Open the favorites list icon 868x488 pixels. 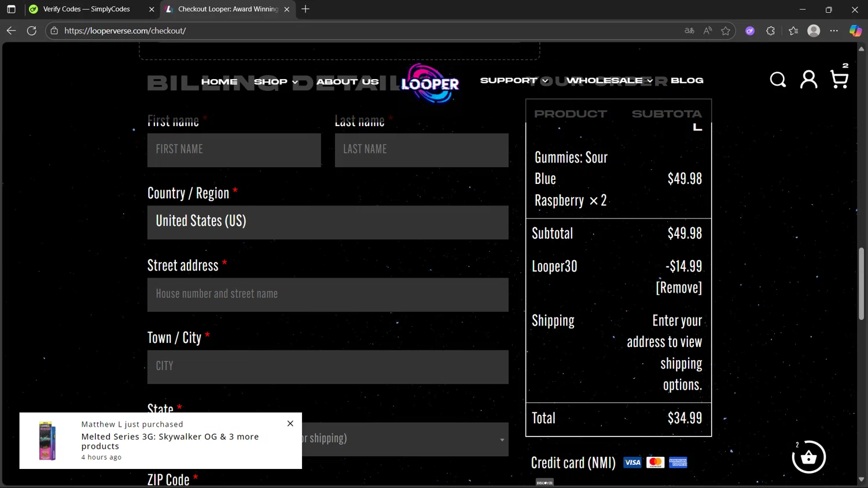tap(793, 31)
